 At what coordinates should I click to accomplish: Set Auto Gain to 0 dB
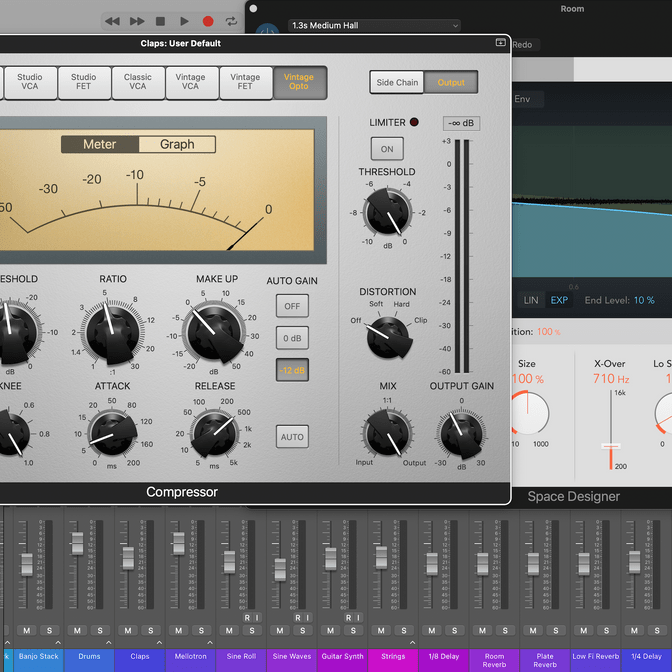[292, 338]
